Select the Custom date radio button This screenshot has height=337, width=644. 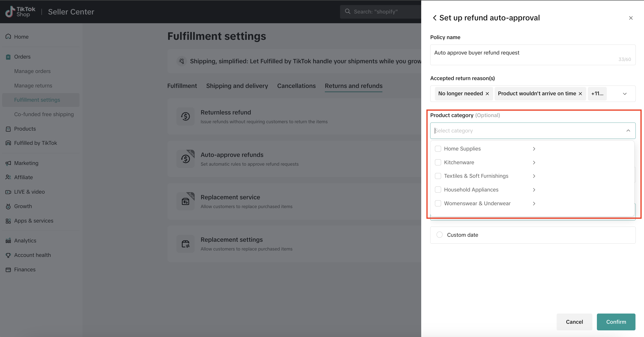(439, 235)
